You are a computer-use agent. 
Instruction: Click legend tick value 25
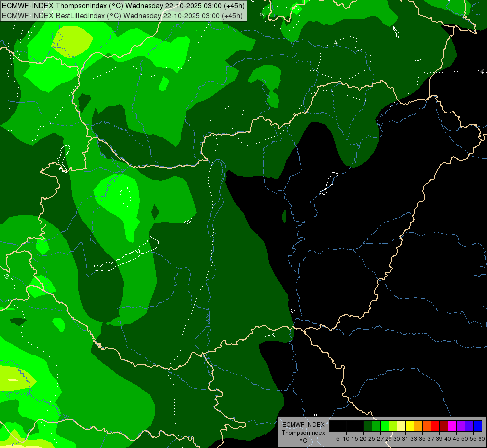click(x=372, y=439)
